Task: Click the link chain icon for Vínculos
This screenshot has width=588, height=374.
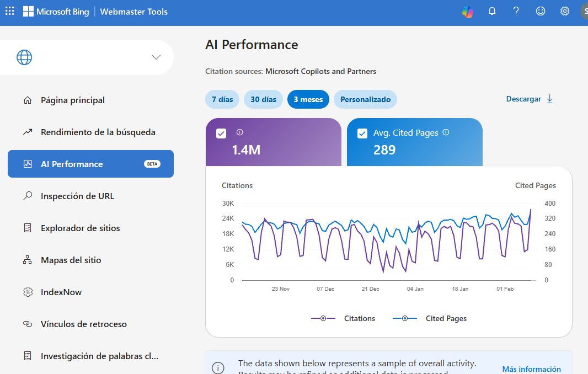Action: point(28,324)
